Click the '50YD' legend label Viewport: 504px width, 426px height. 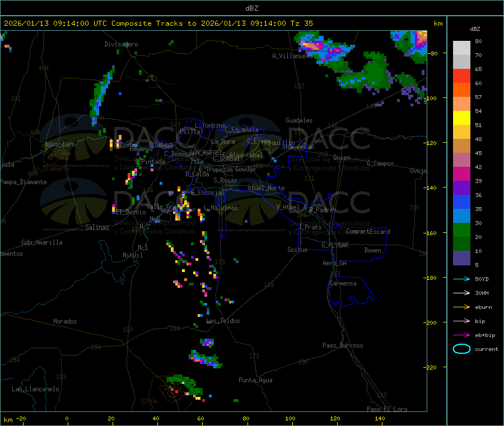[x=482, y=279]
